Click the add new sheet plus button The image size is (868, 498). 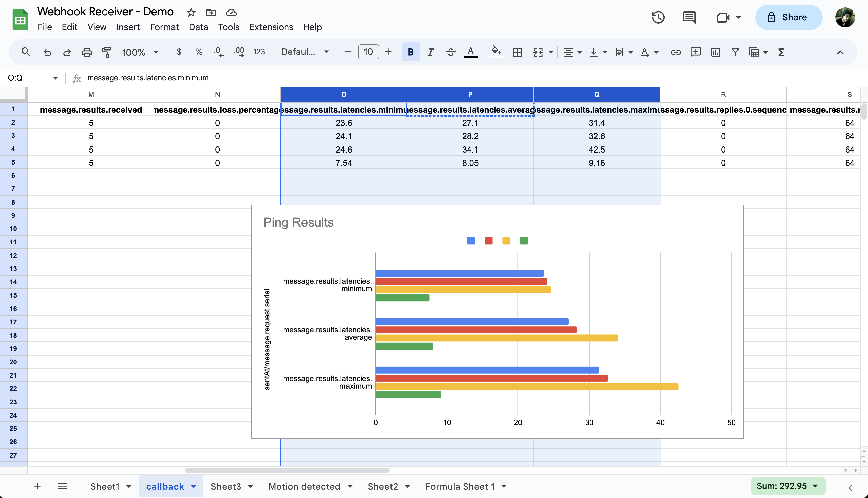tap(38, 486)
